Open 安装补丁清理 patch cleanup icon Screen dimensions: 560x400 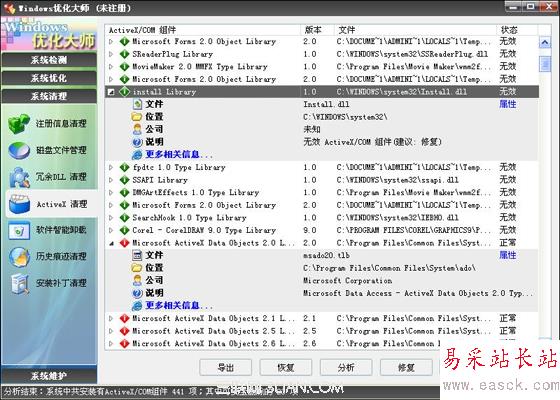tap(19, 284)
